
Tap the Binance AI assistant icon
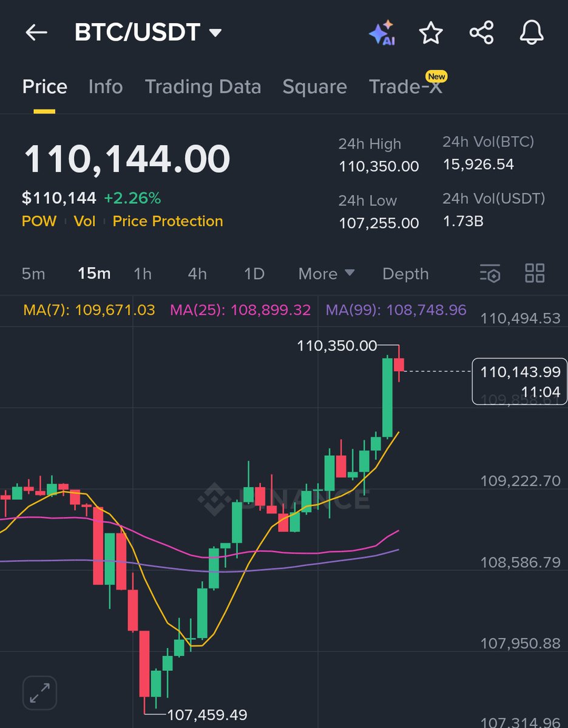coord(383,33)
